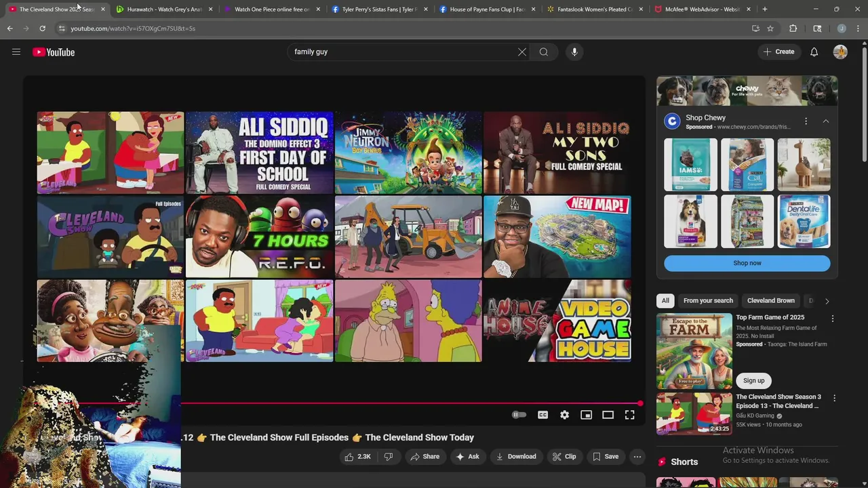The width and height of the screenshot is (868, 488).
Task: Open Jimmy Neutron endscreen video
Action: [x=408, y=152]
